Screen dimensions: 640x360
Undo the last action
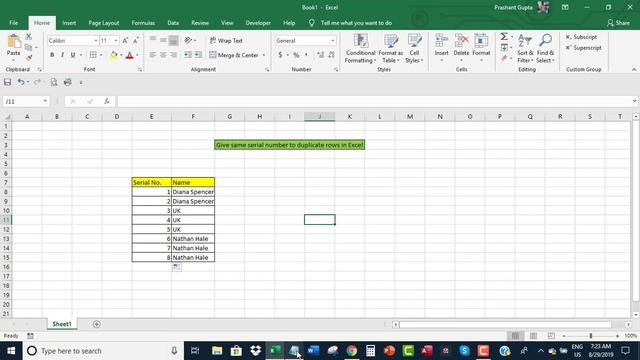coord(20,82)
